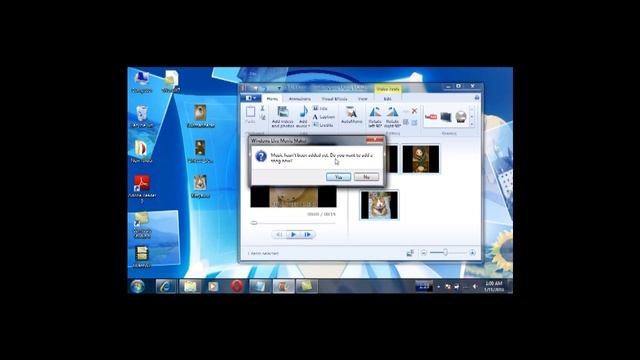Click the Movie Maker taskbar button
640x360 pixels.
[x=283, y=286]
